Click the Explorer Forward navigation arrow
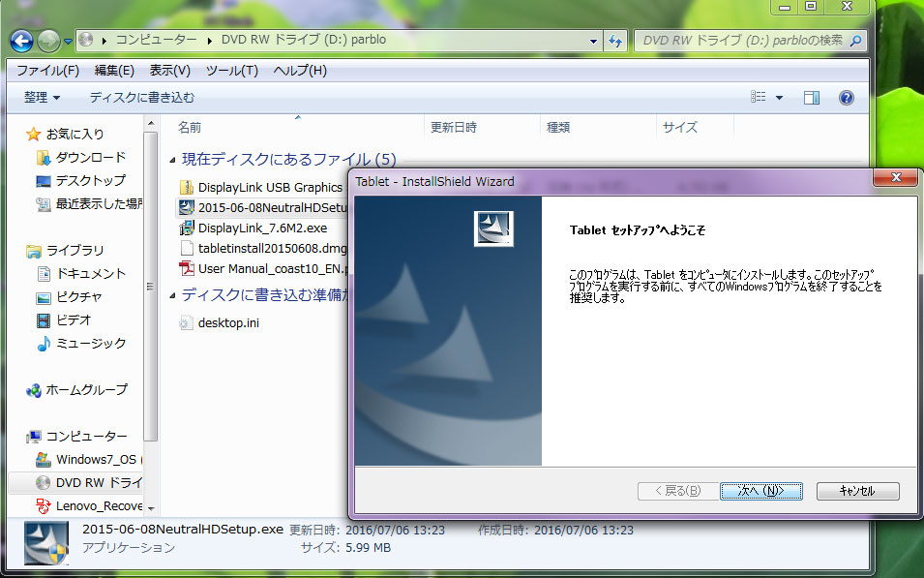924x578 pixels. coord(48,41)
